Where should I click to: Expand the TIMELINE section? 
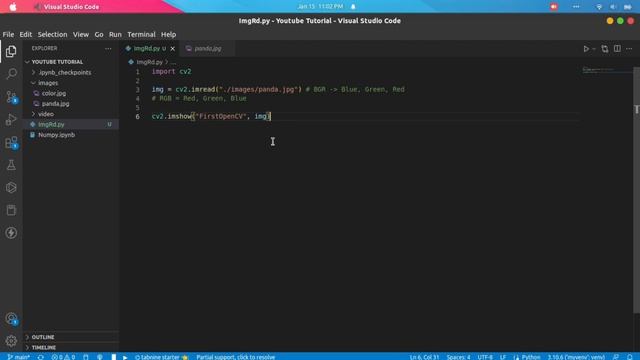(71, 347)
